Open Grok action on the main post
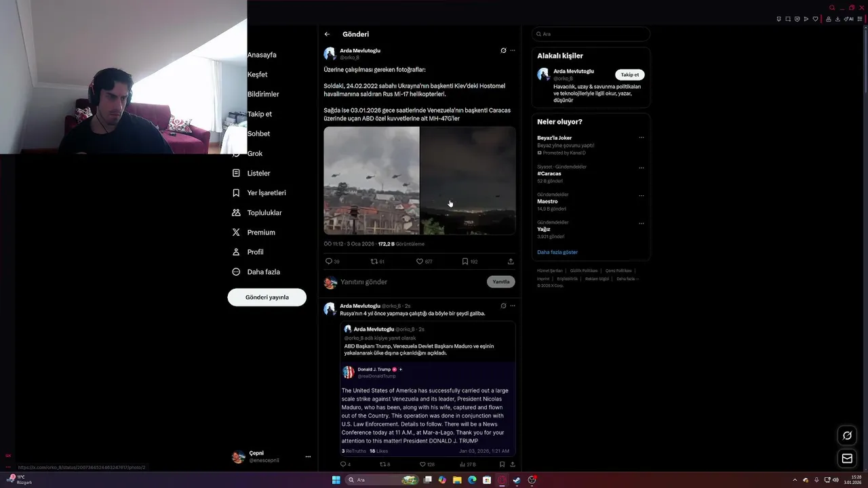 click(503, 50)
